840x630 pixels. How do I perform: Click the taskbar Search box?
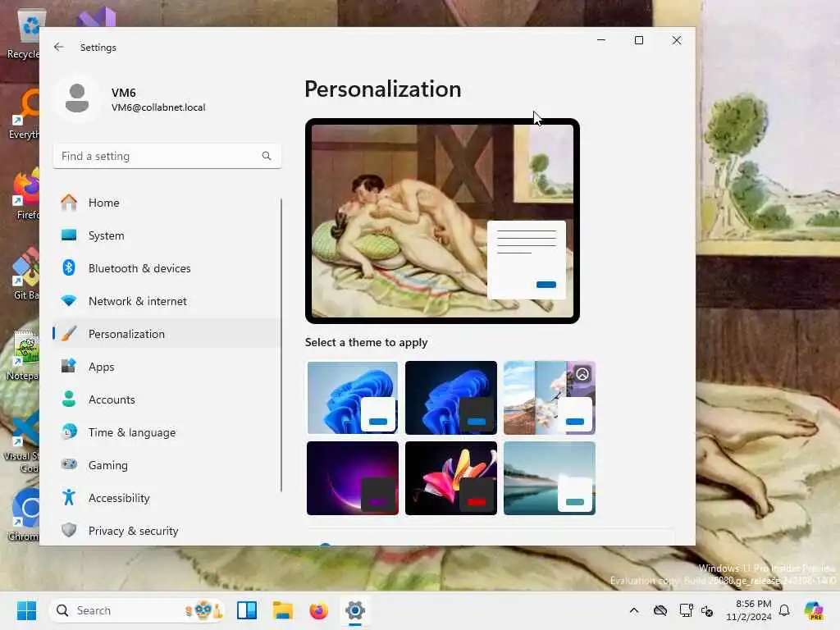[138, 610]
